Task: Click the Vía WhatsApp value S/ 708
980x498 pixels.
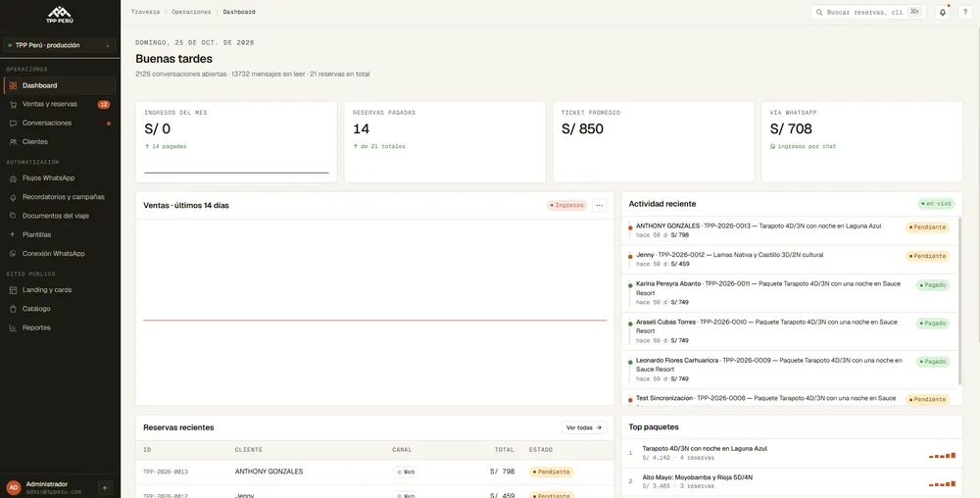Action: (x=791, y=128)
